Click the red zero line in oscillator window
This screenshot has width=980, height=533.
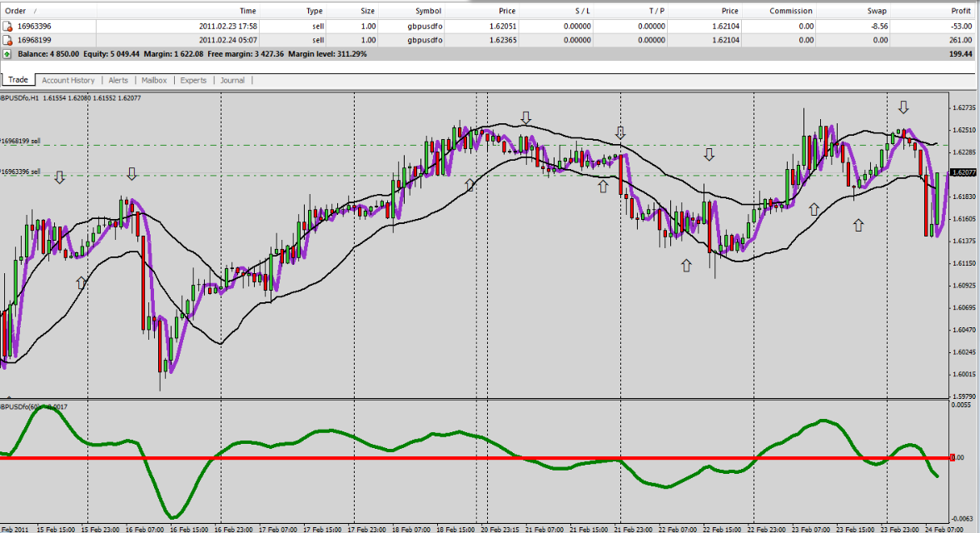click(474, 458)
